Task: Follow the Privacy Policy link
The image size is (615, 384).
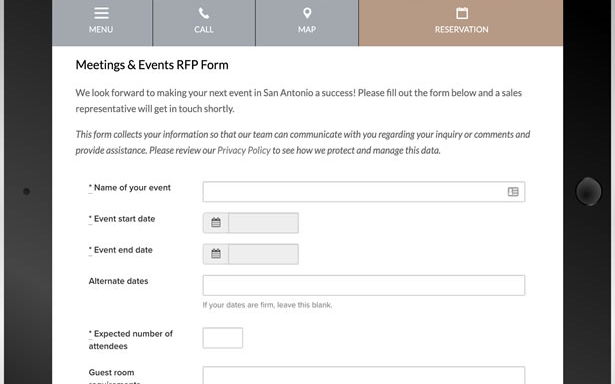Action: tap(244, 151)
